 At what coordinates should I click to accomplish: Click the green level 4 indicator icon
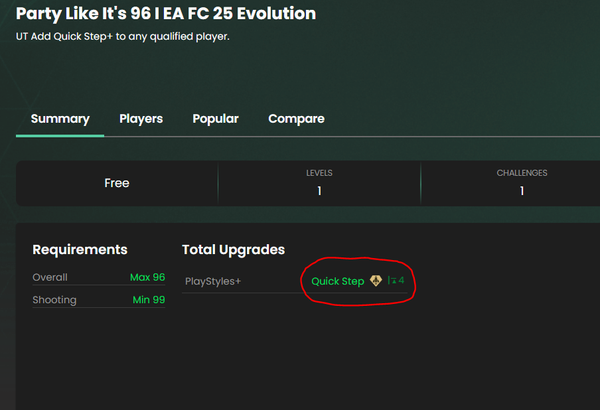point(396,281)
